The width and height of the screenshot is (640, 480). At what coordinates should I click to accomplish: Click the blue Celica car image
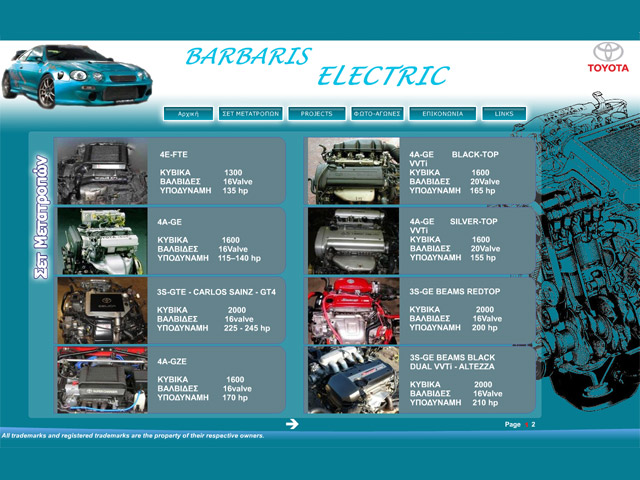click(77, 77)
